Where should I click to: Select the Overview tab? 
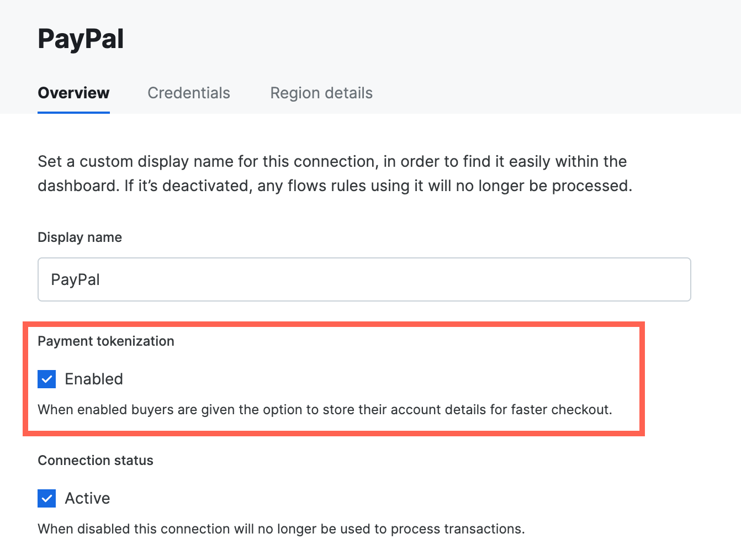point(73,93)
